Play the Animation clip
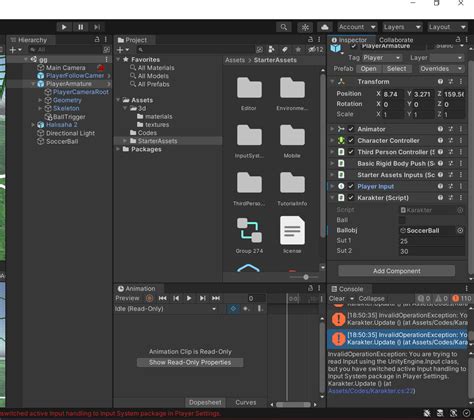Image resolution: width=474 pixels, height=420 pixels. (x=189, y=298)
